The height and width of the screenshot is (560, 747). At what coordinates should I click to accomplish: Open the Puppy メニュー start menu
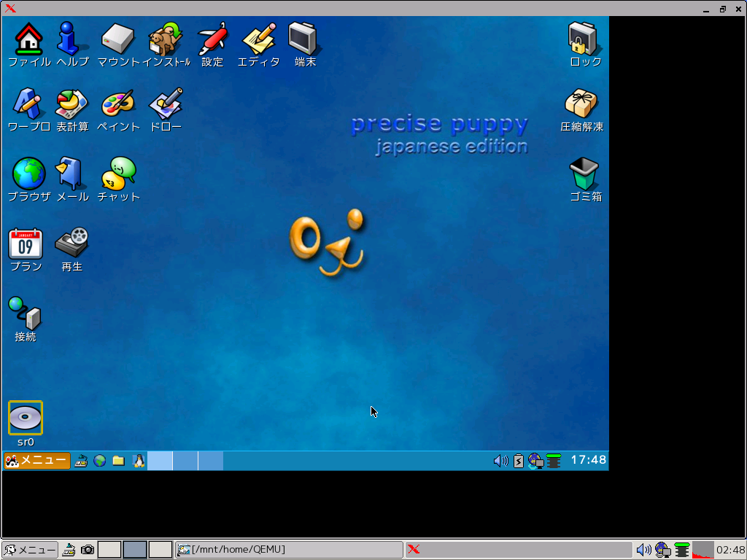pyautogui.click(x=36, y=460)
